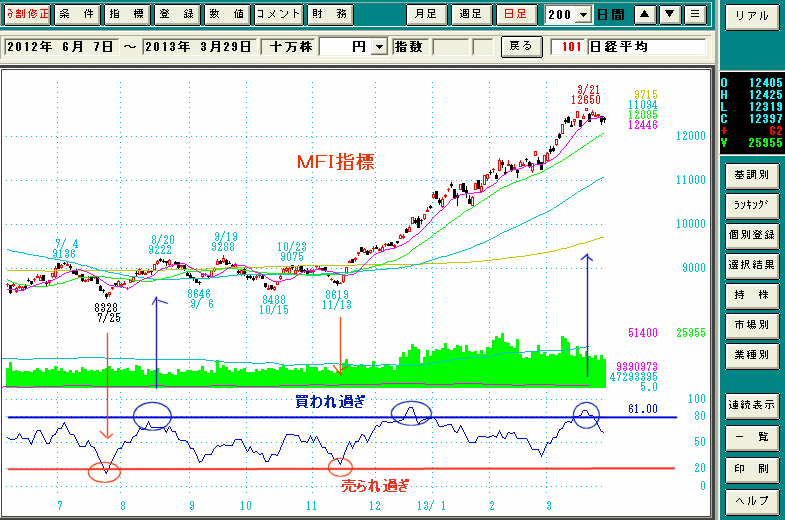Click the 61.00 MFI value
The image size is (785, 520).
643,409
